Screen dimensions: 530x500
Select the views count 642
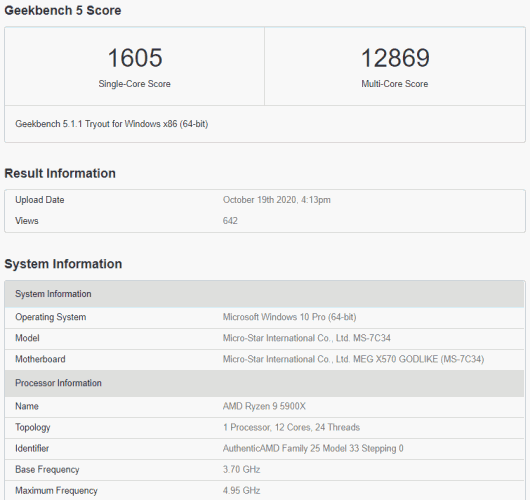230,221
